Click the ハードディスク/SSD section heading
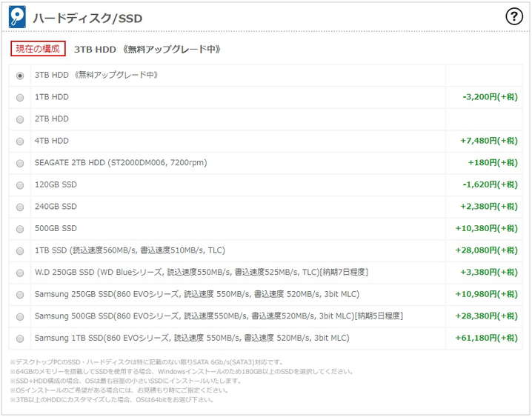Viewport: 532px width, 417px height. coord(87,18)
